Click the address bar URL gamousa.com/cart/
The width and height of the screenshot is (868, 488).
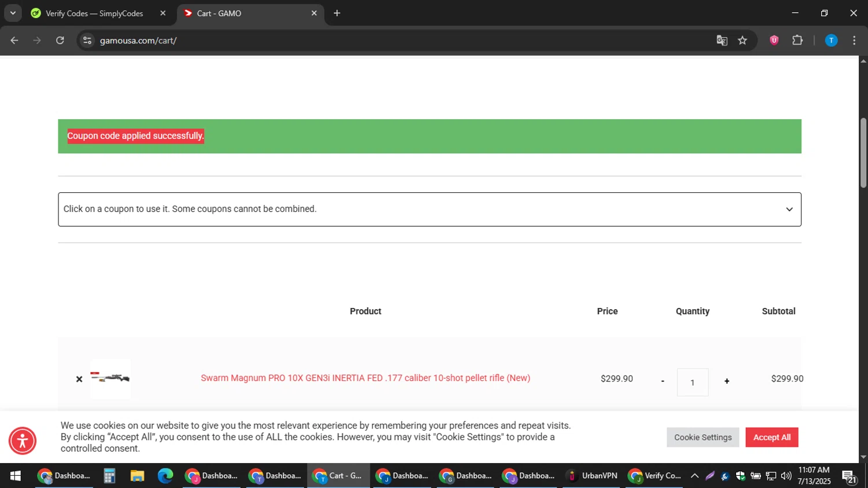(x=138, y=41)
